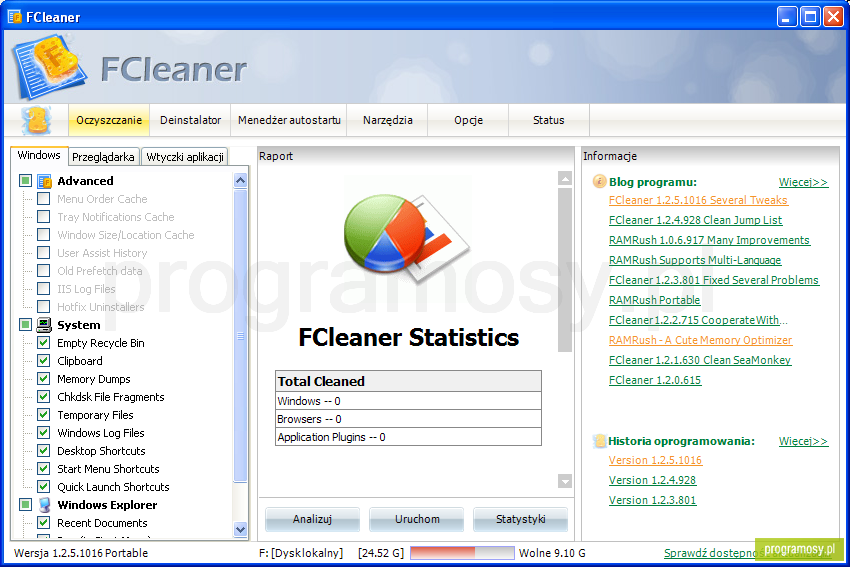Open RAMRush - A Cute Memory Optimizer link
Screen dimensions: 850x567
(x=700, y=340)
